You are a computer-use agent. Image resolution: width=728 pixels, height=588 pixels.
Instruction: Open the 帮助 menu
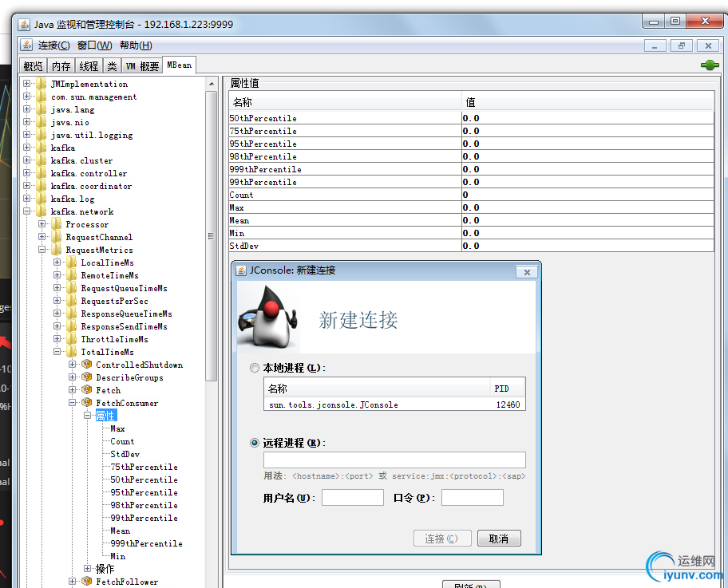point(136,45)
